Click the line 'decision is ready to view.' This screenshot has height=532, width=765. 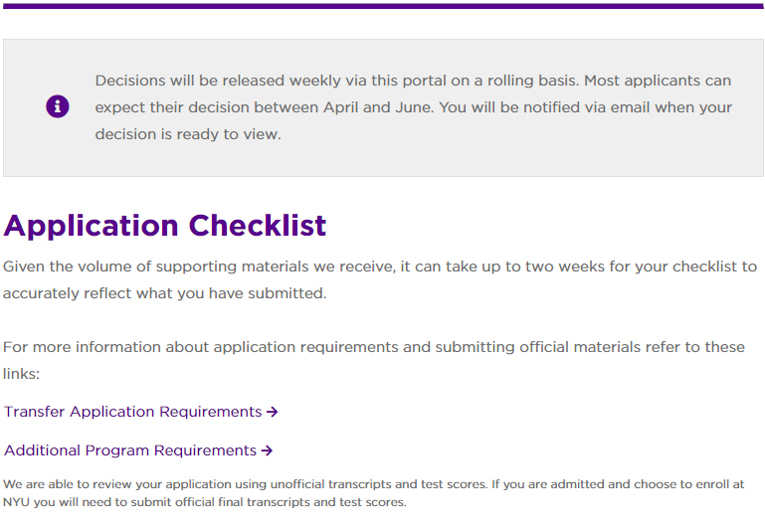point(188,134)
